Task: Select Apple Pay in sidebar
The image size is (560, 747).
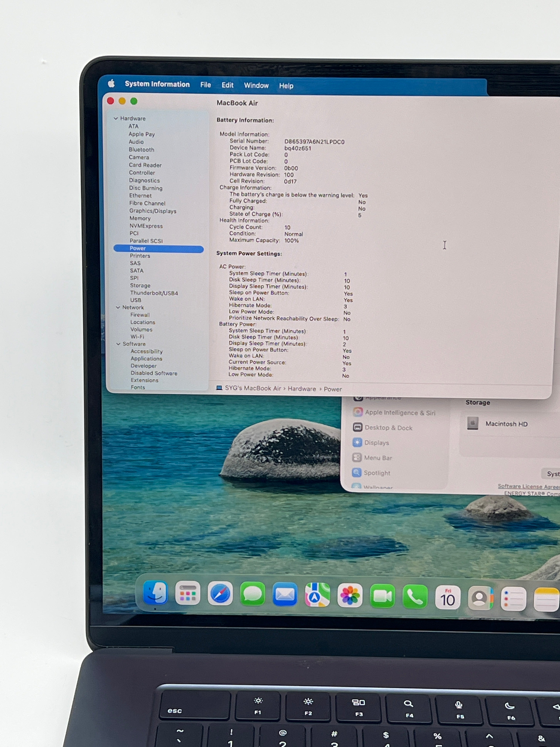Action: click(x=142, y=134)
